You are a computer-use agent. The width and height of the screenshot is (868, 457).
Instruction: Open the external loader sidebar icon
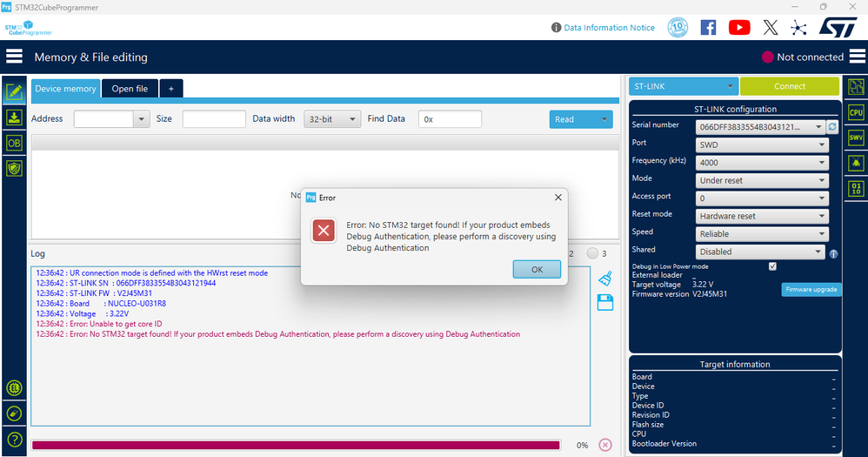[x=15, y=413]
